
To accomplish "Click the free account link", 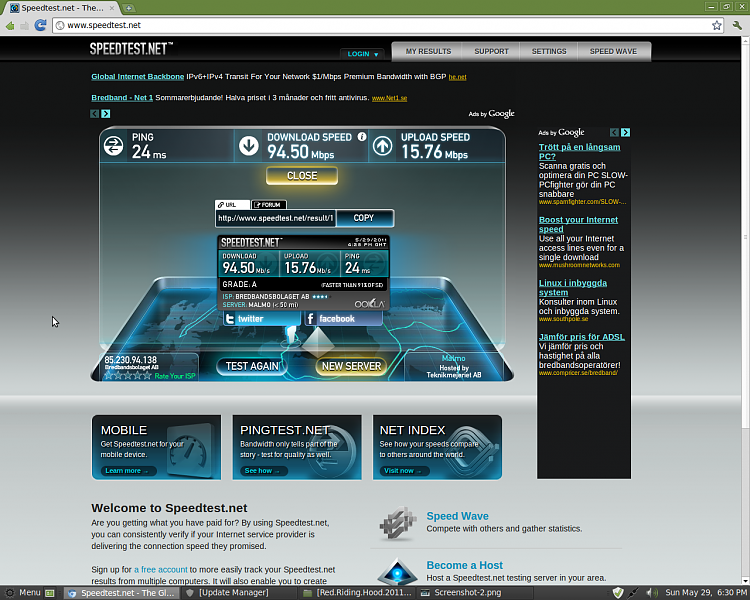I will pos(161,569).
